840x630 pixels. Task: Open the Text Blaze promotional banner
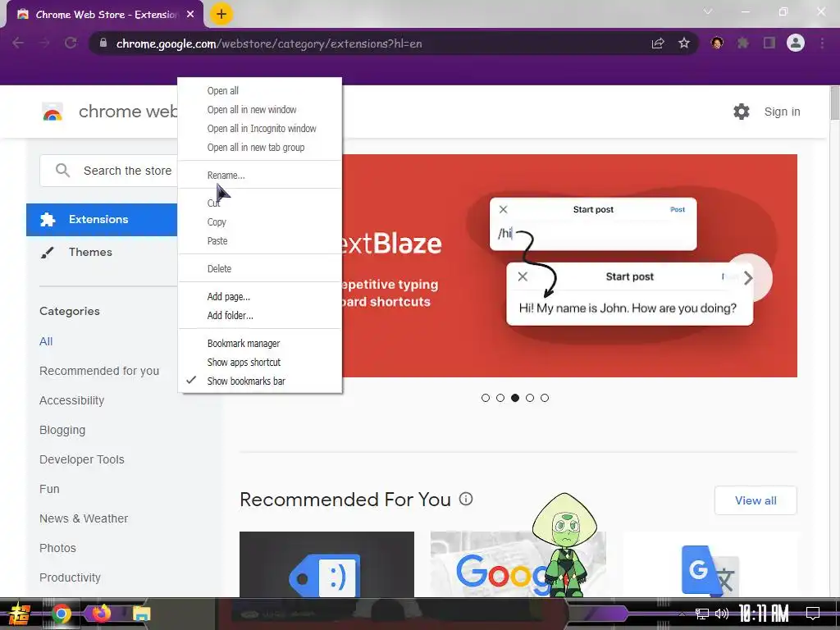pyautogui.click(x=569, y=266)
